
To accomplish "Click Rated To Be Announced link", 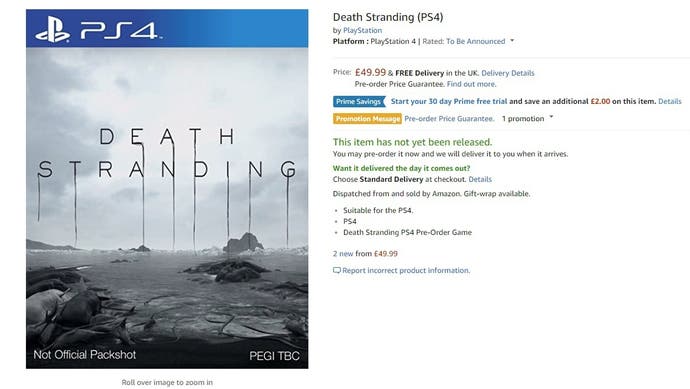I will click(x=475, y=41).
